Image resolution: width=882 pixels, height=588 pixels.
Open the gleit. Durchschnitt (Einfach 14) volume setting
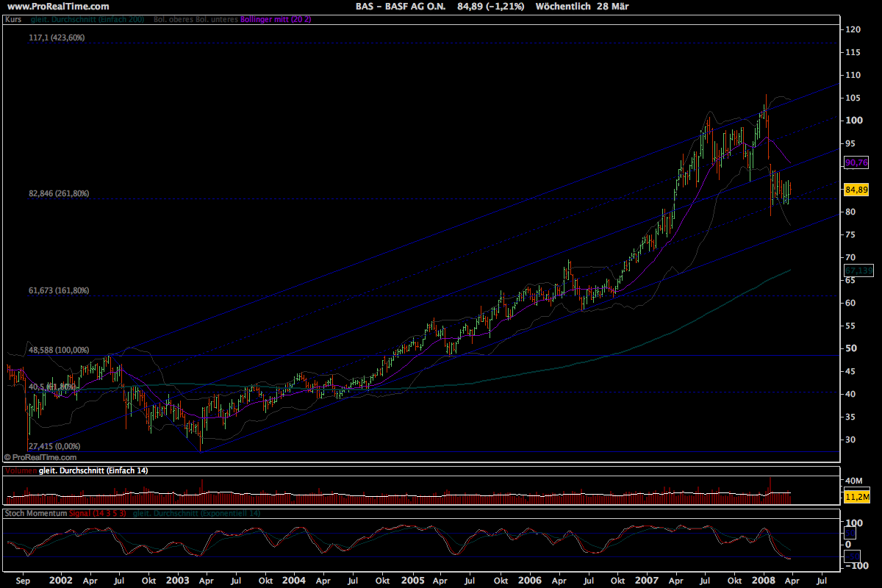[92, 471]
